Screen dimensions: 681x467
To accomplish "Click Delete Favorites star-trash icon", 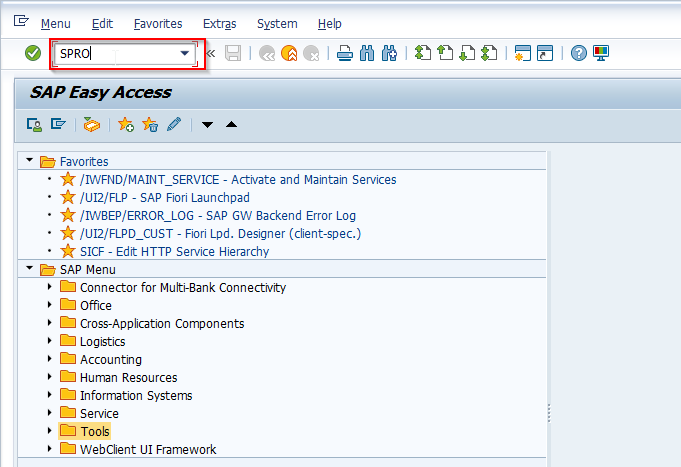I will tap(150, 125).
